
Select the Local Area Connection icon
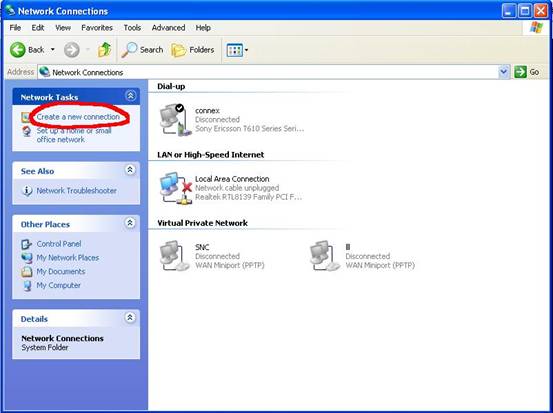175,188
